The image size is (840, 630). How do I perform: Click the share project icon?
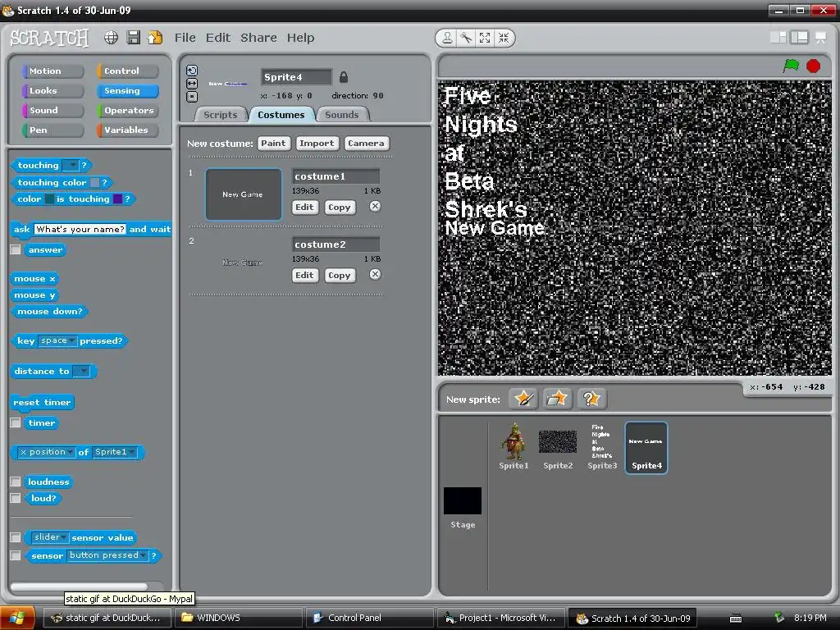click(155, 38)
